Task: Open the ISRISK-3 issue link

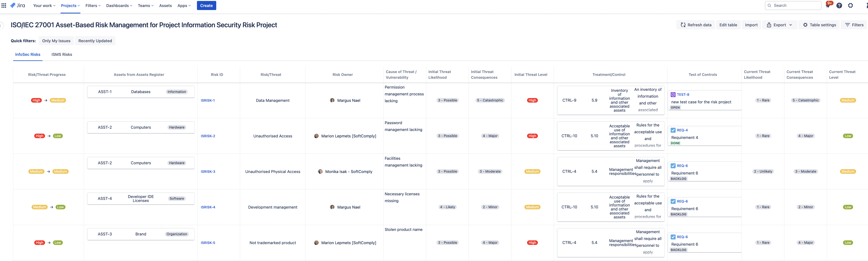Action: coord(208,172)
